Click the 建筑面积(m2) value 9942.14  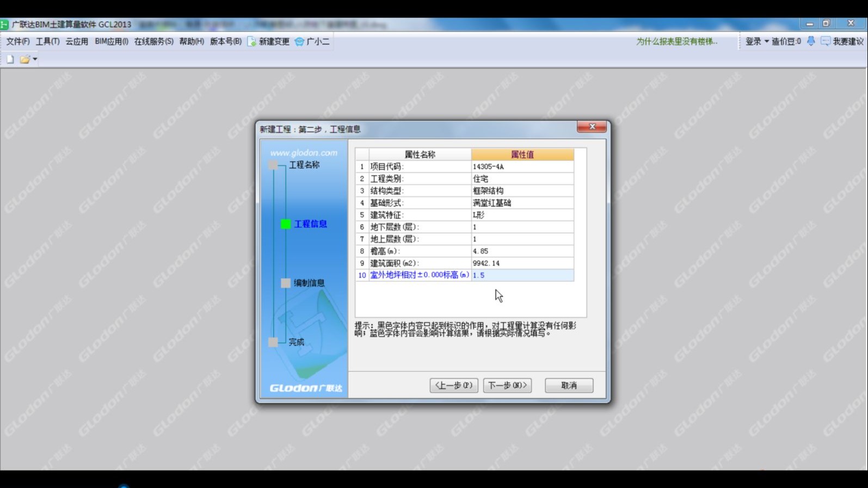point(522,263)
